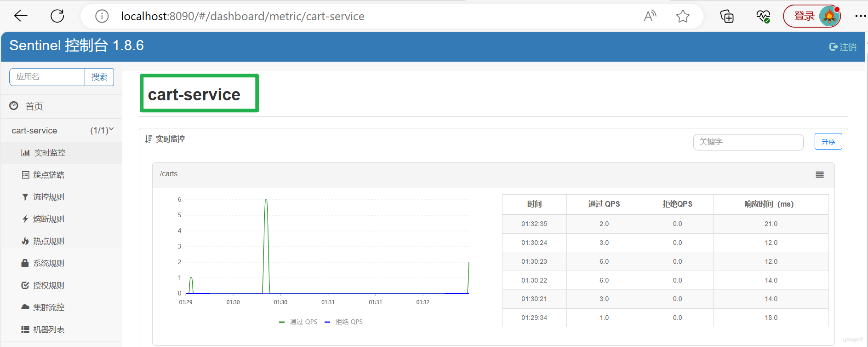The width and height of the screenshot is (868, 347).
Task: Open browser essentials heart icon
Action: click(x=763, y=16)
